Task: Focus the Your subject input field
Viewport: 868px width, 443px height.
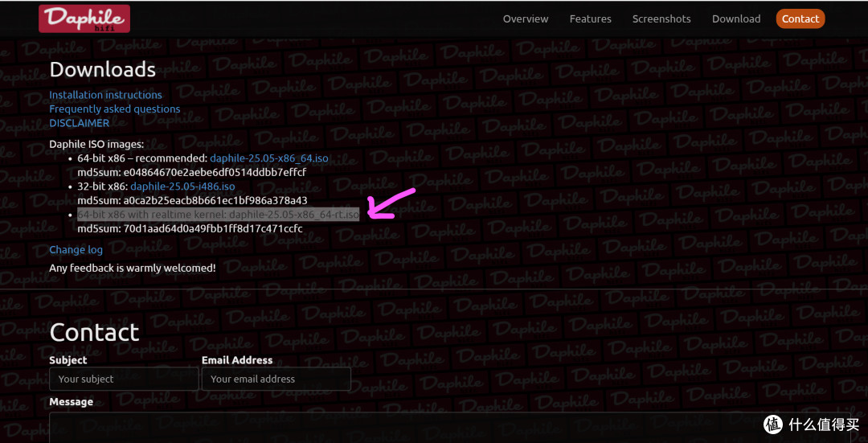Action: click(124, 379)
